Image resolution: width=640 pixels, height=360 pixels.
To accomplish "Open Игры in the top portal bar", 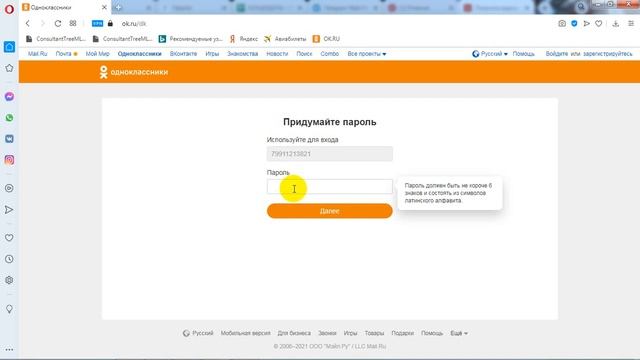I will tap(212, 54).
